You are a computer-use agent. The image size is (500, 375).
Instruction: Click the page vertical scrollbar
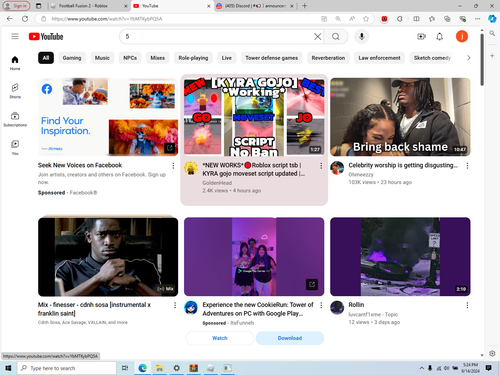482,59
